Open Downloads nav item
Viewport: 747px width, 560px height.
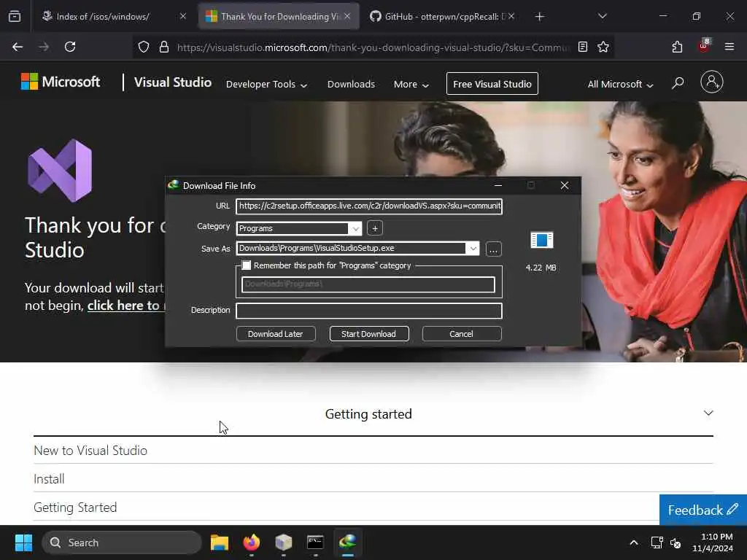coord(351,85)
